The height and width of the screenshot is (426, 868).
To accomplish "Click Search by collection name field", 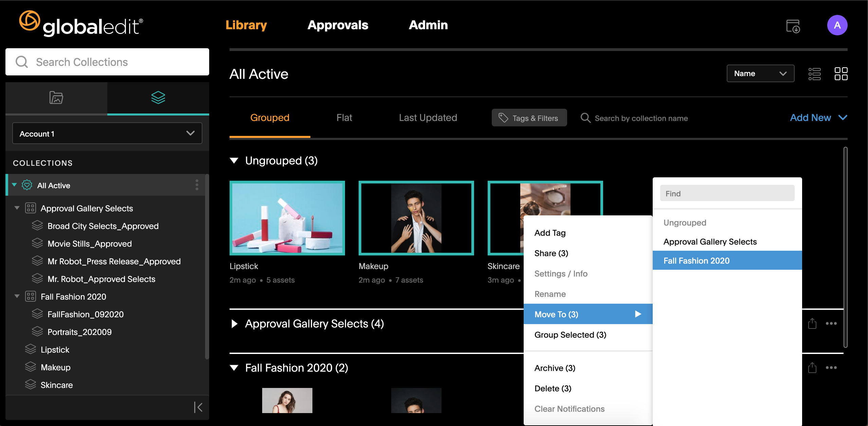I will (x=641, y=118).
